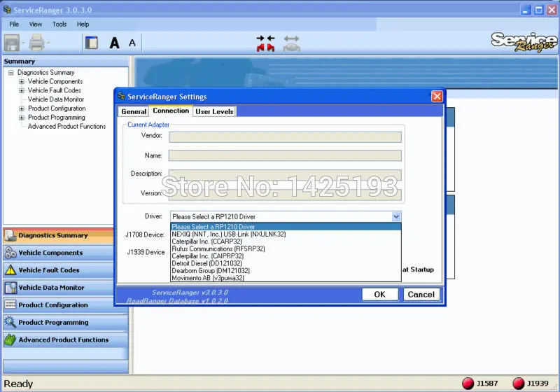The image size is (560, 392).
Task: Select Vehicle Fault Codes tree item
Action: pos(55,90)
